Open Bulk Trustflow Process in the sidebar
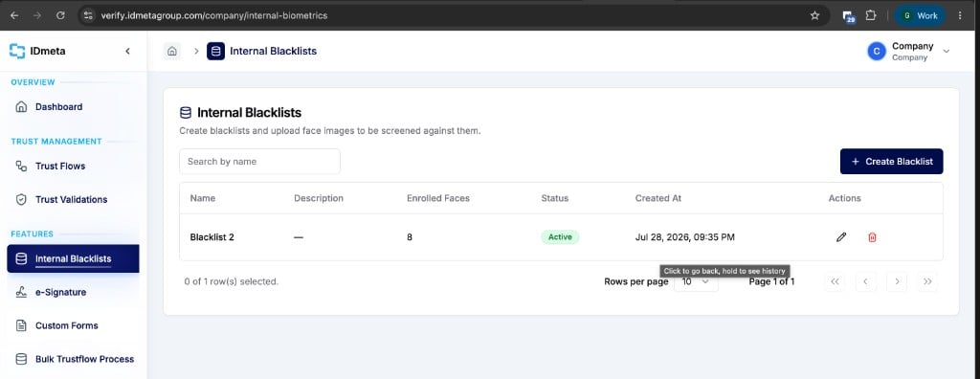 click(73, 359)
